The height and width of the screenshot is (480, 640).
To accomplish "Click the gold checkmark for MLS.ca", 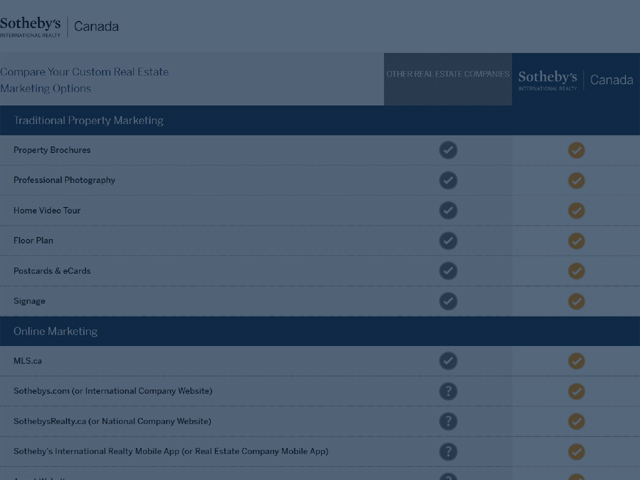I will click(x=576, y=361).
